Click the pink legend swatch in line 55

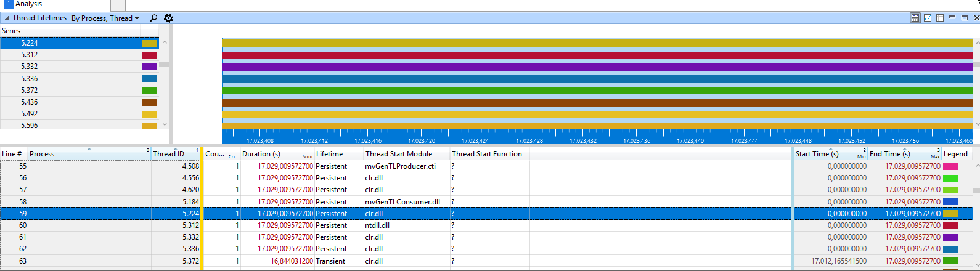[950, 166]
